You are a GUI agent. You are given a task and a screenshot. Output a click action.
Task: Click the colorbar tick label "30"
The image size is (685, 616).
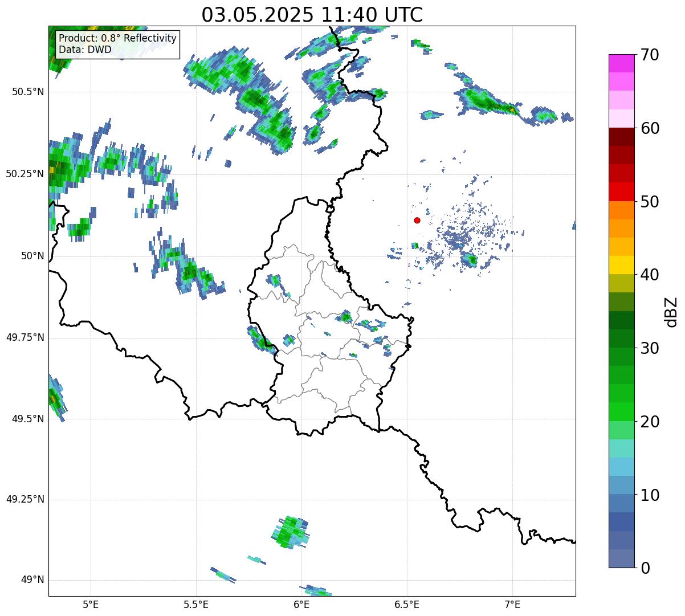650,348
